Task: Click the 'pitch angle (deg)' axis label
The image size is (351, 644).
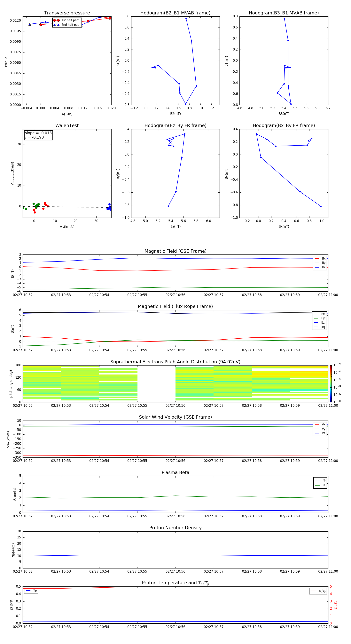Action: pos(11,384)
